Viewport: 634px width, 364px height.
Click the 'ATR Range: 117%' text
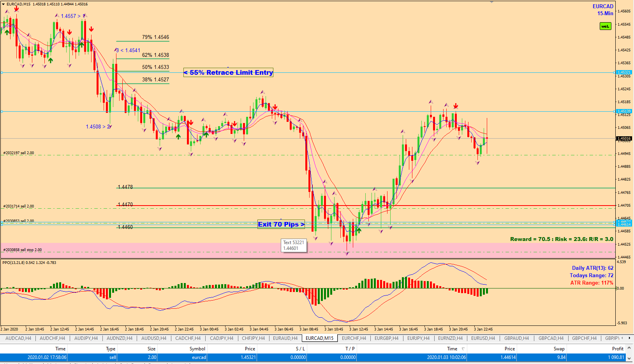[x=592, y=283]
